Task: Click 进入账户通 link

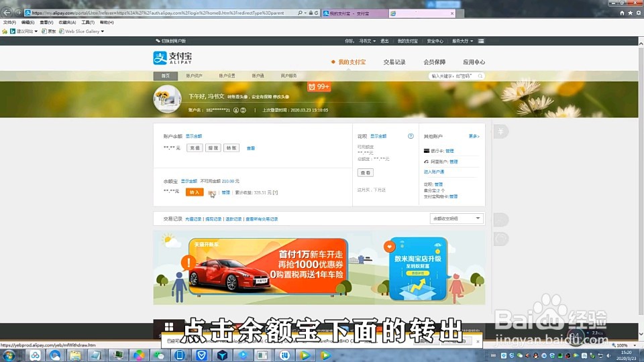Action: 434,172
